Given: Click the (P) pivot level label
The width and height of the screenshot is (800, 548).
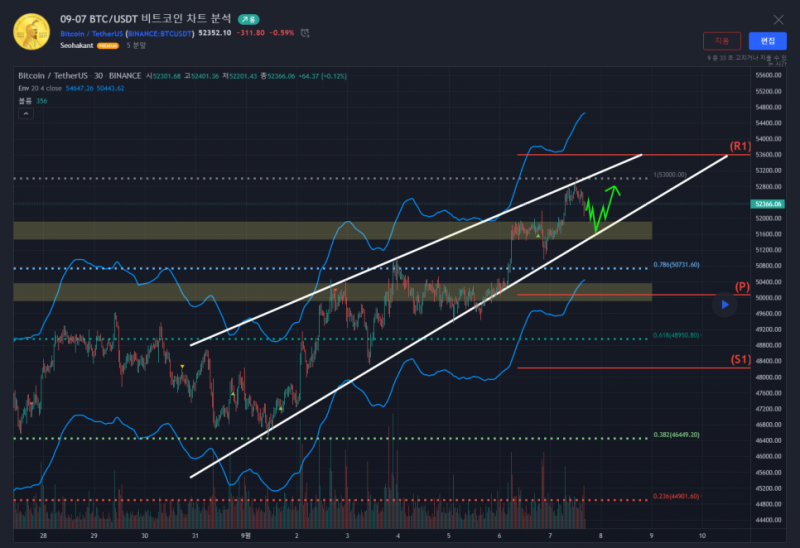Looking at the screenshot, I should tap(742, 287).
